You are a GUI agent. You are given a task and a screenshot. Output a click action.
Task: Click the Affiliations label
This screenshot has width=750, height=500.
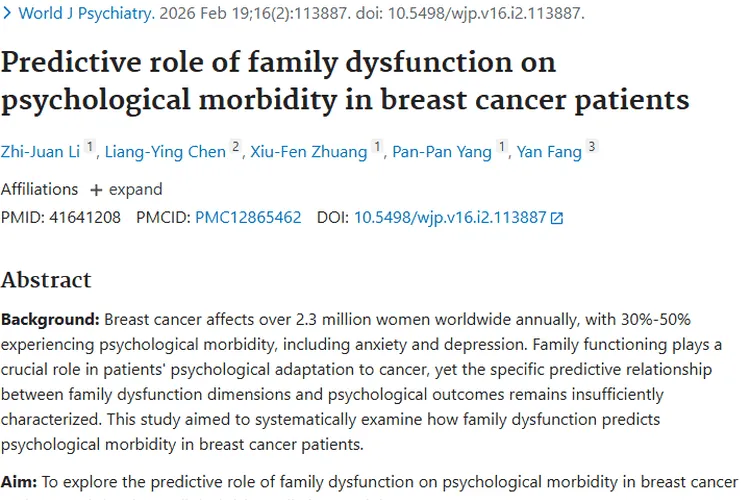click(39, 189)
